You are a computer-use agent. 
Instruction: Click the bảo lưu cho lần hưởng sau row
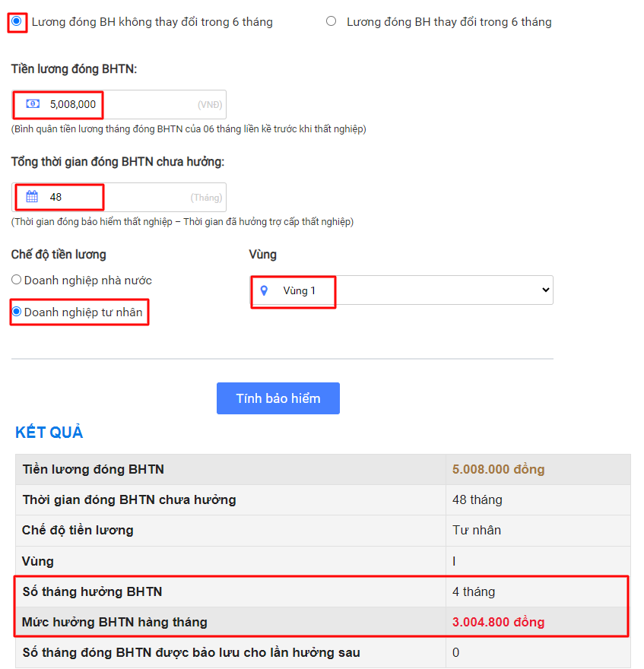322,652
